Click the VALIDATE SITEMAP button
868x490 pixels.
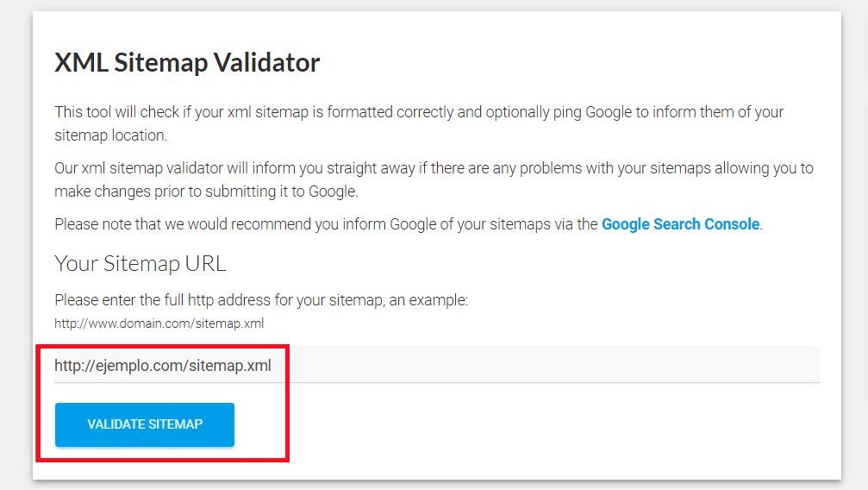145,424
